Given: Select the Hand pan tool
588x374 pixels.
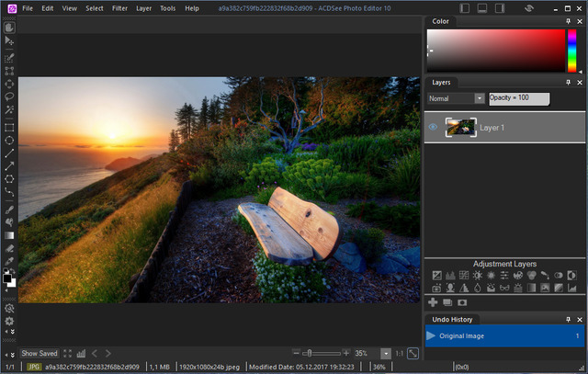Looking at the screenshot, I should [x=9, y=28].
